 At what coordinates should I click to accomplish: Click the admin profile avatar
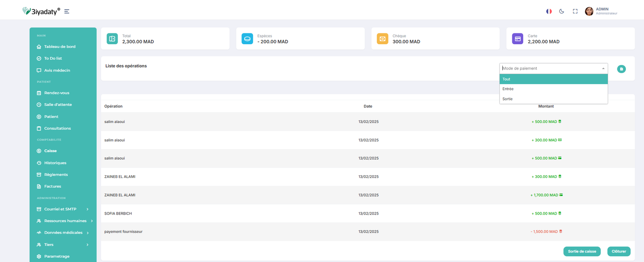589,11
